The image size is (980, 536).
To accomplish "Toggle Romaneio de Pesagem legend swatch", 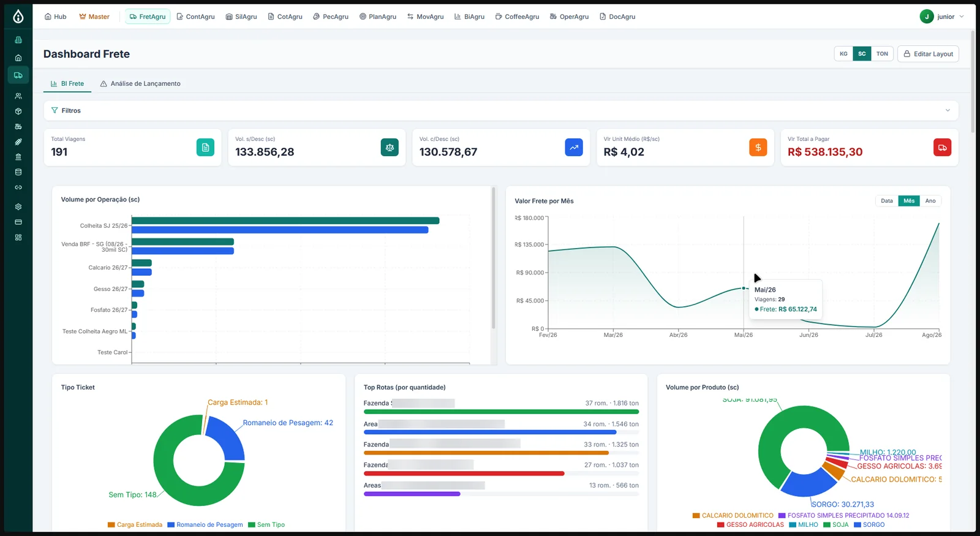I will 171,525.
